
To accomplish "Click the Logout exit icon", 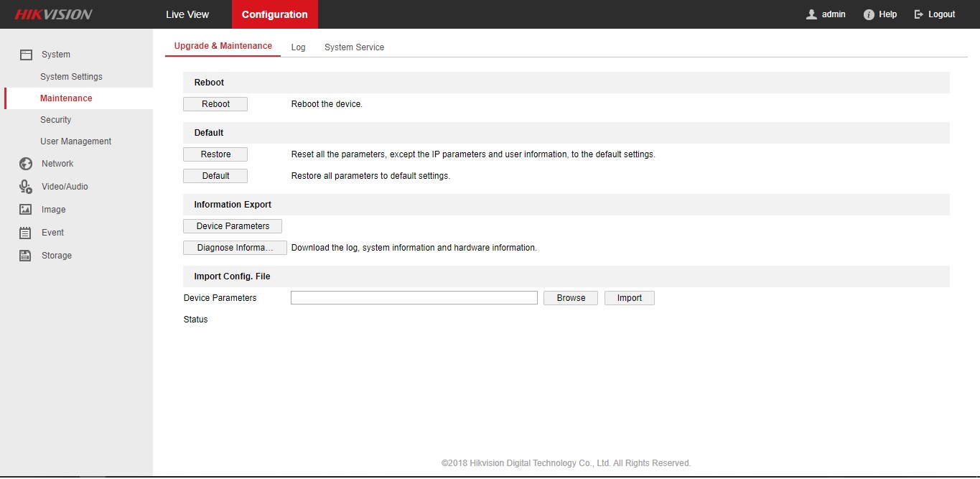I will 918,14.
